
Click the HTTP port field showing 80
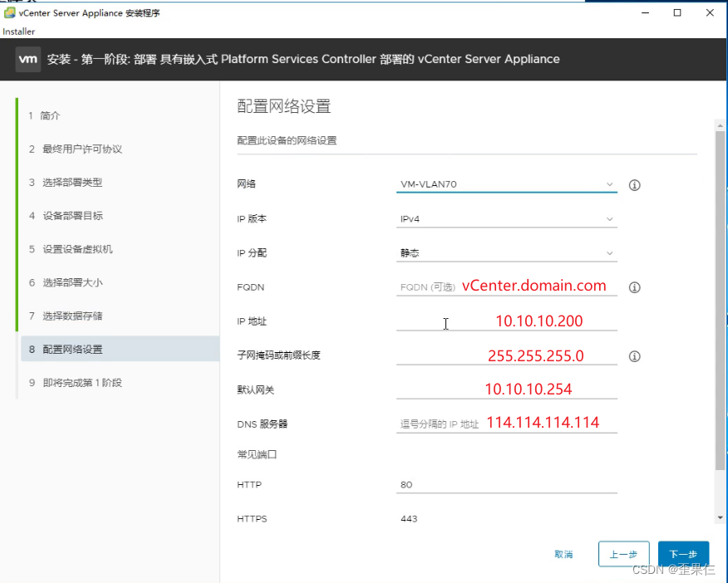click(x=507, y=485)
